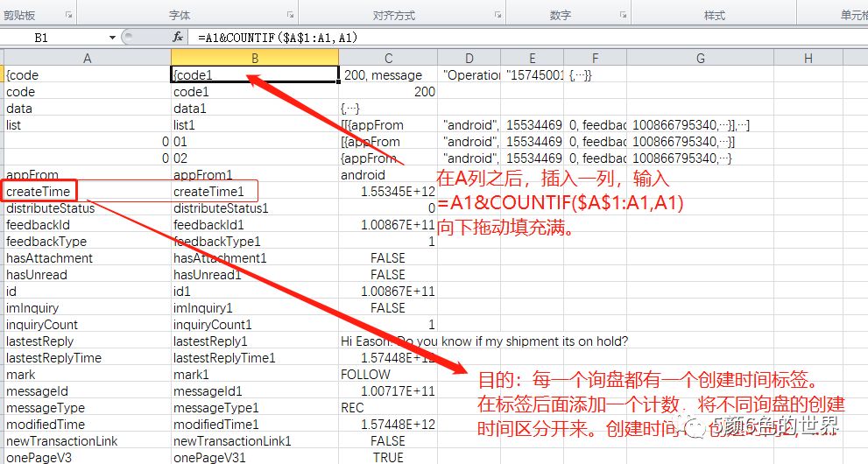Select the "newTransactionLink1" cell
Viewport: 868px width, 464px height.
[x=255, y=440]
